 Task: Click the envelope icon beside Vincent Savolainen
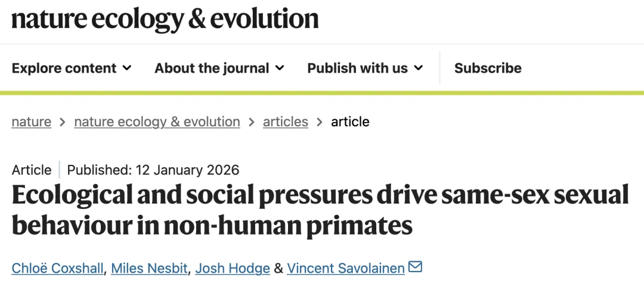click(416, 267)
